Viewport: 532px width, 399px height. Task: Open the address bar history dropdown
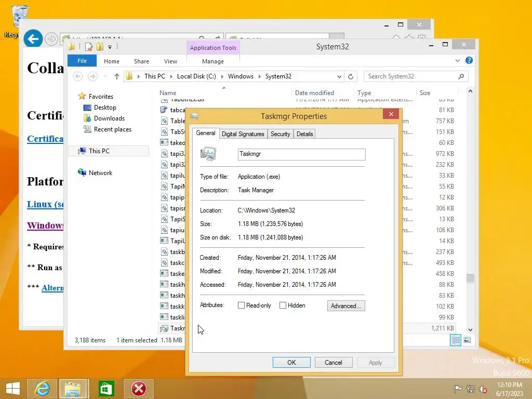pos(339,77)
